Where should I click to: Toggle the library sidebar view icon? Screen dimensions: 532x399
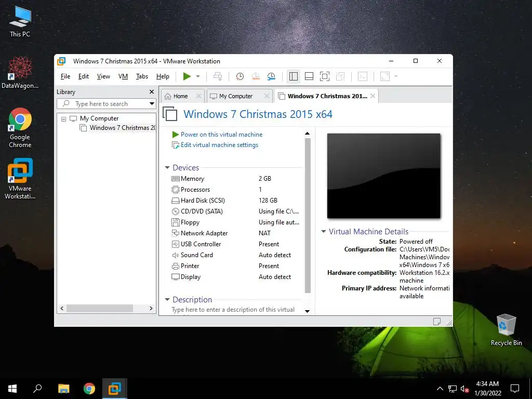point(294,76)
